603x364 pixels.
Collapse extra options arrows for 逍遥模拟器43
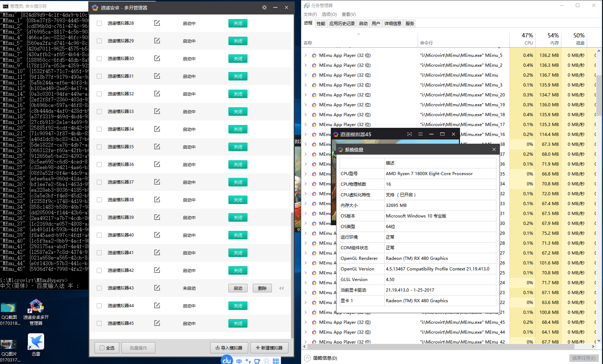pos(282,288)
